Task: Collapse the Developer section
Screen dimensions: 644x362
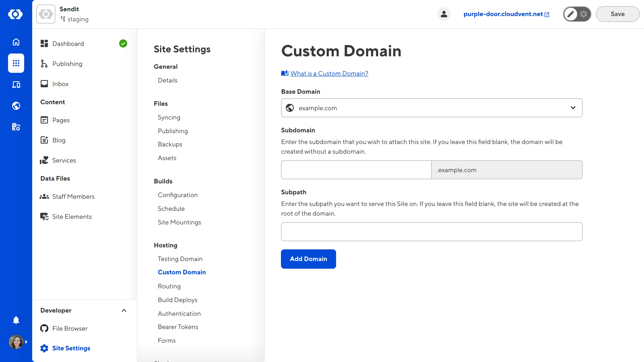Action: click(x=124, y=311)
